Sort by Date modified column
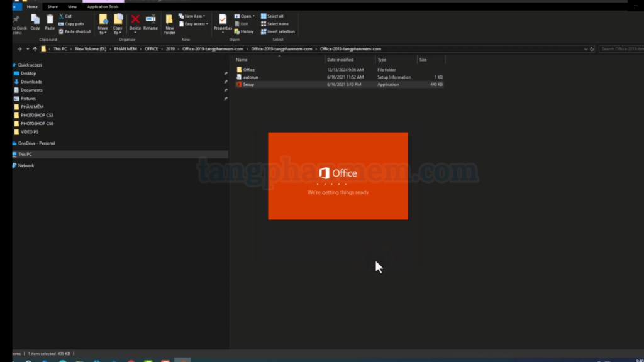The width and height of the screenshot is (644, 362). tap(350, 60)
